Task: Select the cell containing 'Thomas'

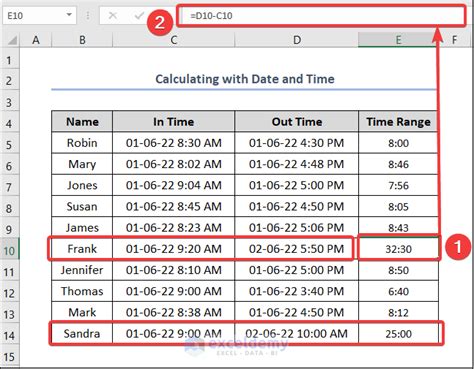Action: (82, 291)
